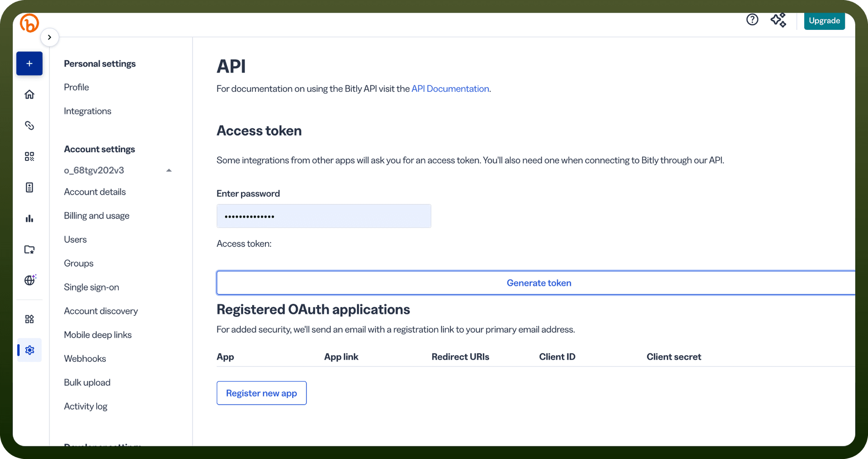868x459 pixels.
Task: Click the Client ID column header
Action: pos(557,357)
